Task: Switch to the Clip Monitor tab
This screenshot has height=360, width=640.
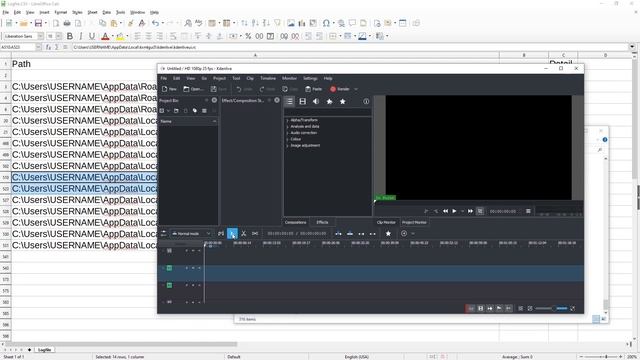Action: pos(386,222)
